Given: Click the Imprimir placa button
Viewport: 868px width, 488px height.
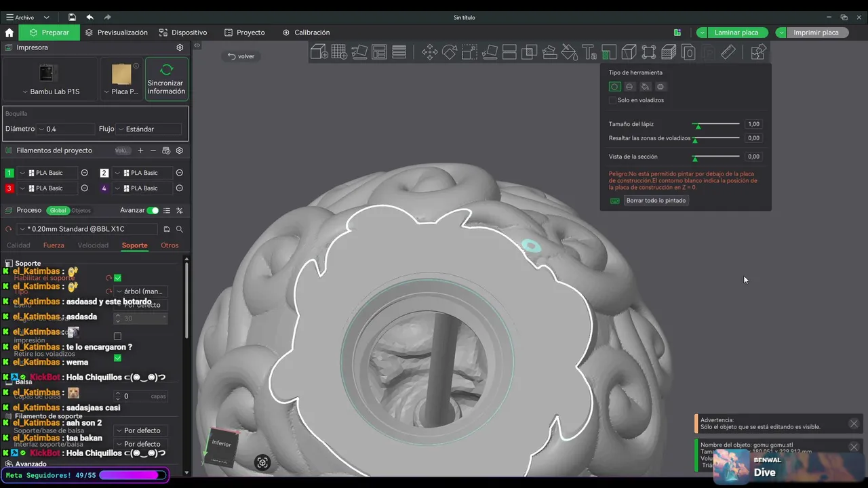Looking at the screenshot, I should (x=816, y=33).
